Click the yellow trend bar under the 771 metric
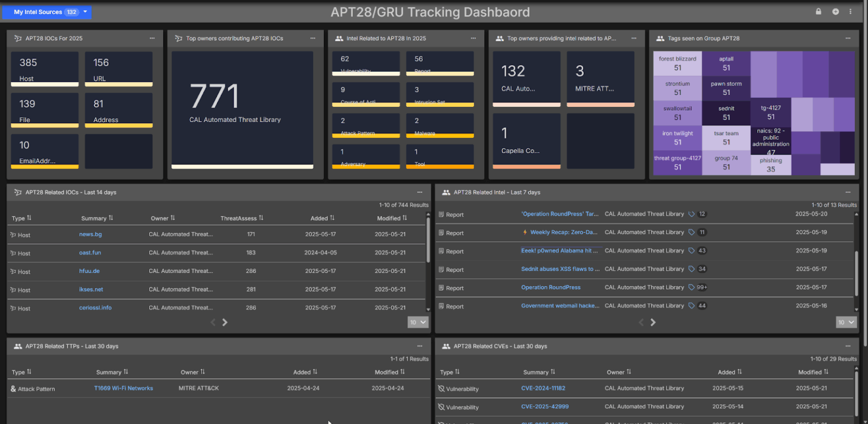 pos(242,166)
